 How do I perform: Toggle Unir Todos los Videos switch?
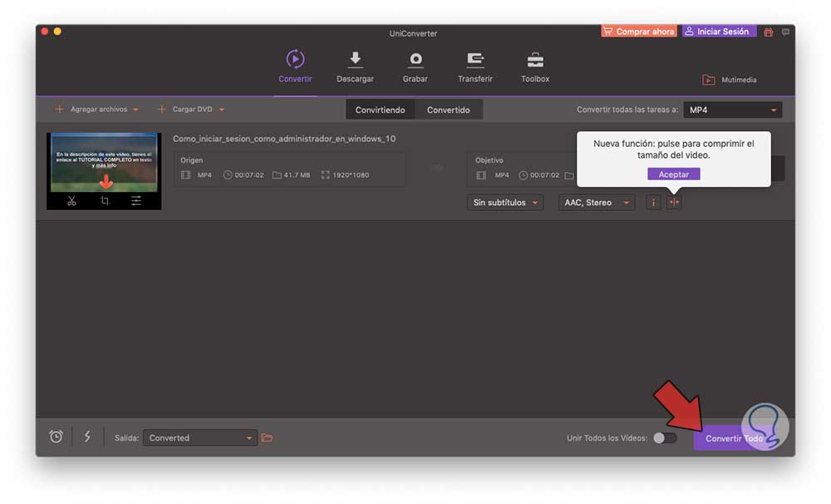coord(665,438)
